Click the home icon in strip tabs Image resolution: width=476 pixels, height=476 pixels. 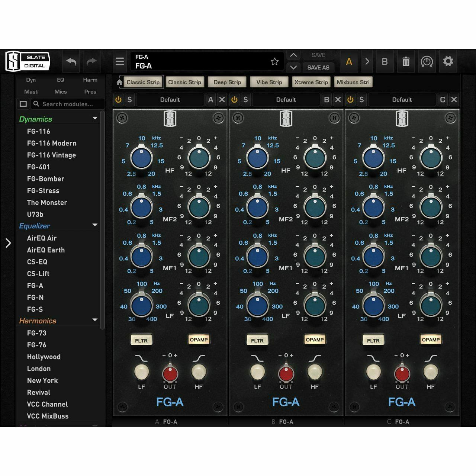[119, 83]
